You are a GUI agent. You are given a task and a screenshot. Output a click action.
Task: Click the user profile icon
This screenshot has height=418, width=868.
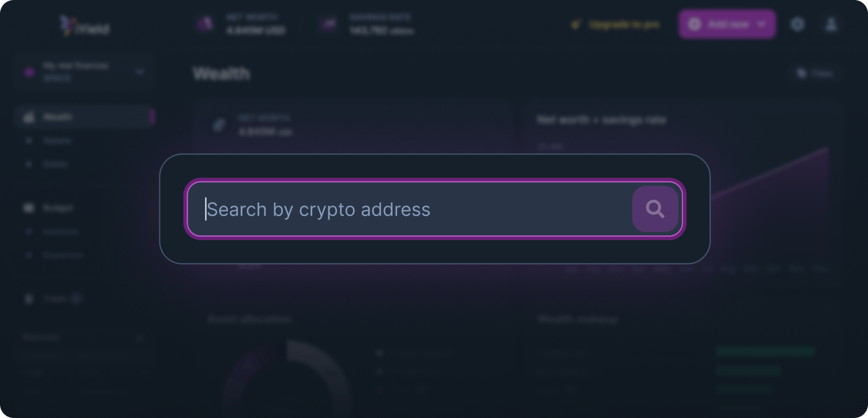832,24
